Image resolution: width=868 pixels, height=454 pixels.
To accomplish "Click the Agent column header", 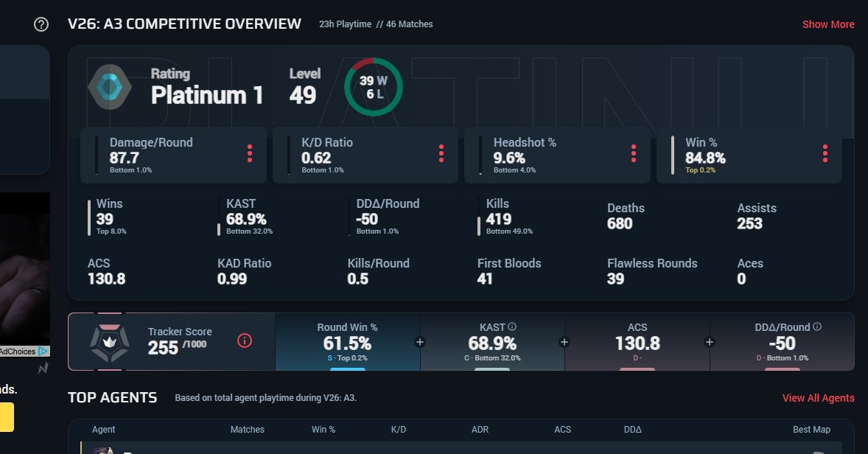I will pos(103,430).
